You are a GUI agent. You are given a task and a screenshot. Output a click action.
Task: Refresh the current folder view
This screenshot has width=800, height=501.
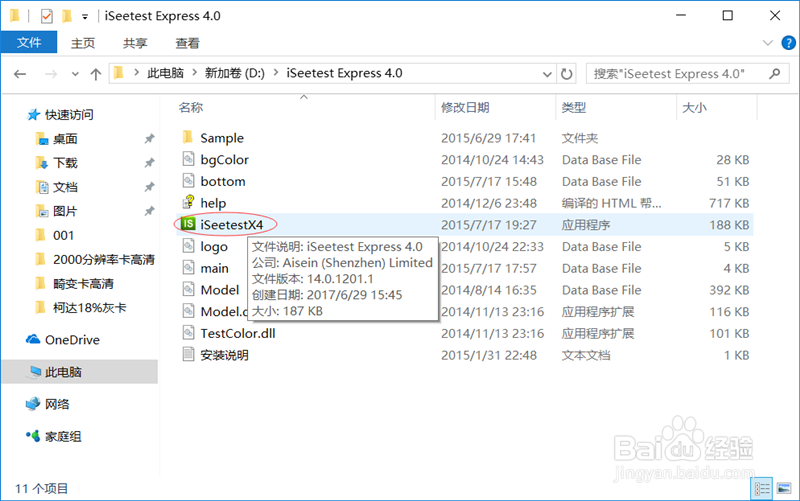tap(566, 74)
